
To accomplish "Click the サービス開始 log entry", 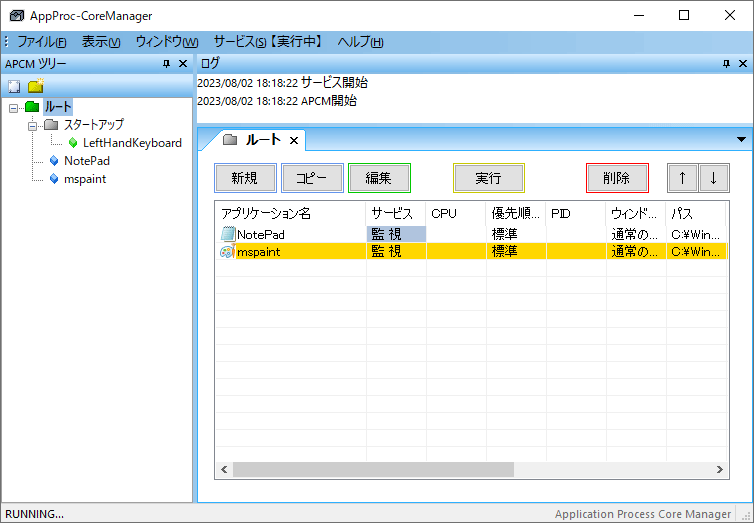I will [x=282, y=83].
